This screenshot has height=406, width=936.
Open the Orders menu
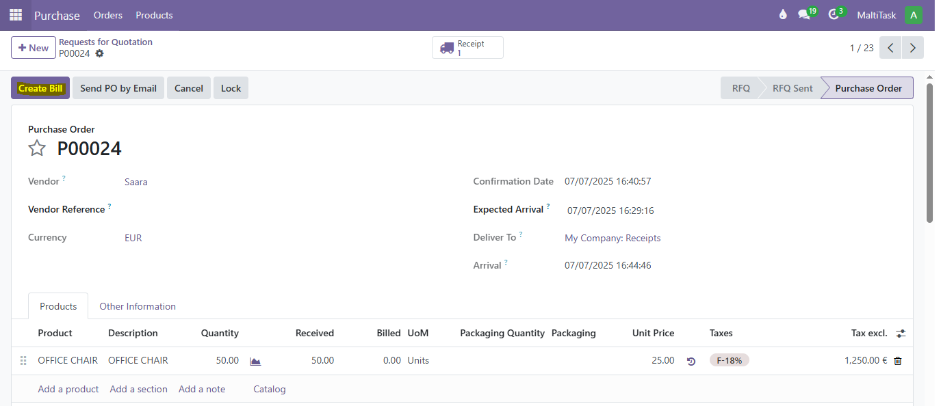(108, 15)
